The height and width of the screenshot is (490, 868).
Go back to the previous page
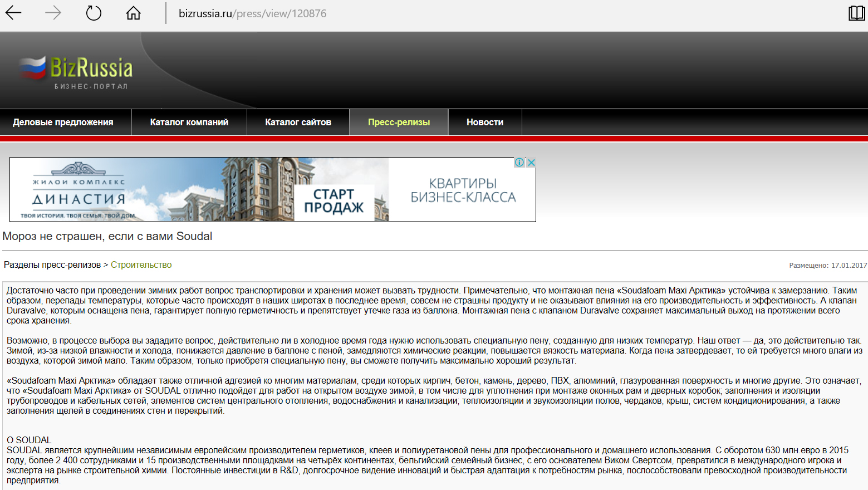click(x=13, y=13)
